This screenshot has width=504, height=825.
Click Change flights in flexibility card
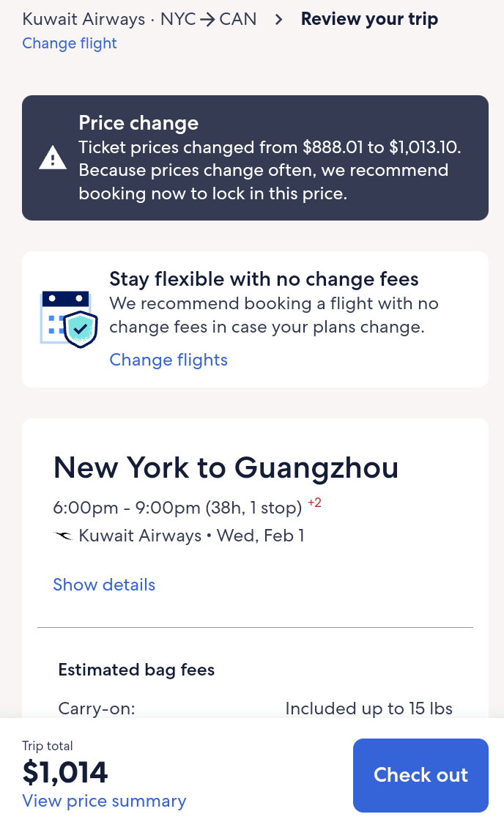pos(168,360)
